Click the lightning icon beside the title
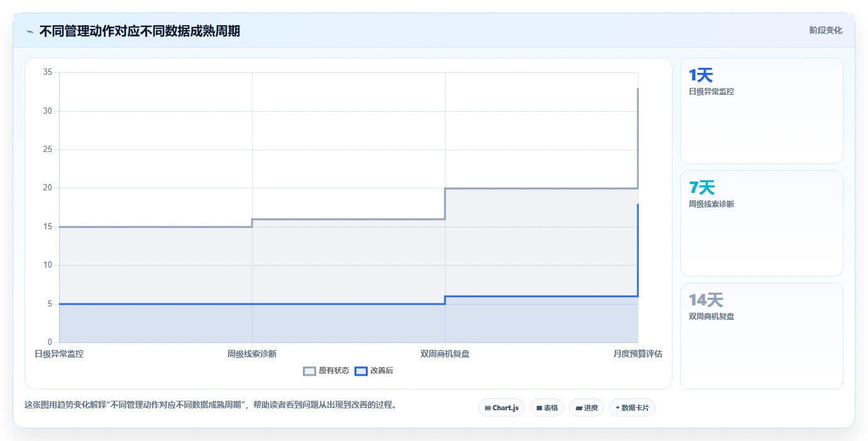The image size is (868, 441). click(x=30, y=31)
